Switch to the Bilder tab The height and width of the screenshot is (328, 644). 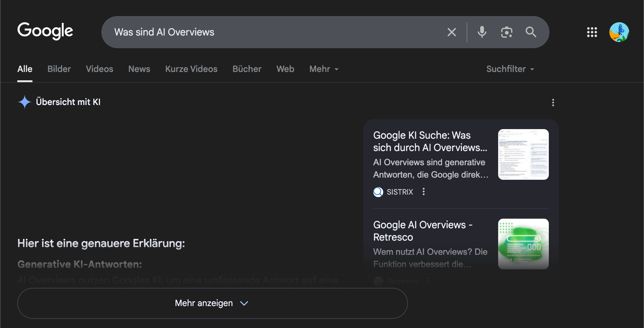coord(59,69)
